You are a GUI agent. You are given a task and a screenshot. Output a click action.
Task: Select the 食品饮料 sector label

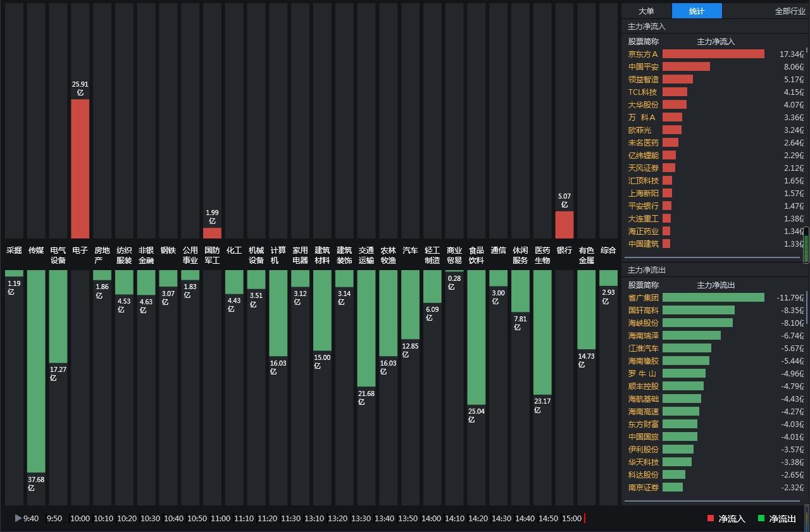tap(476, 255)
